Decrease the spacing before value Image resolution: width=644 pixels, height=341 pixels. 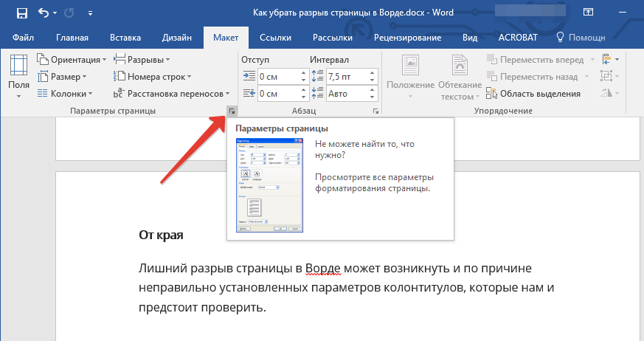372,80
